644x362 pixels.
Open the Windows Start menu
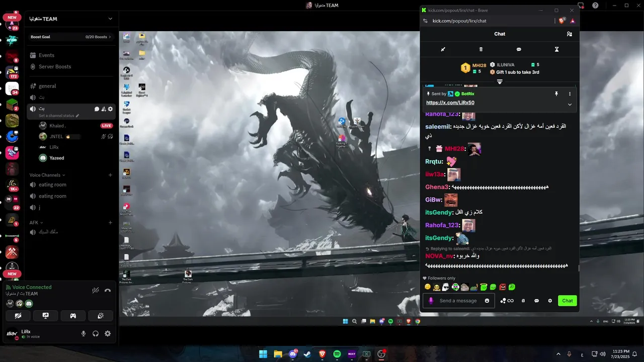263,354
